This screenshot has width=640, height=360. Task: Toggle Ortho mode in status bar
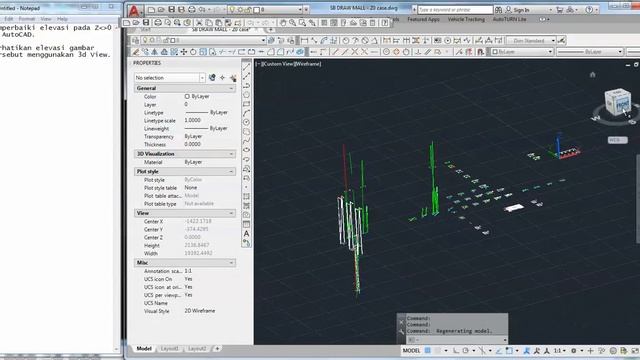(x=456, y=351)
